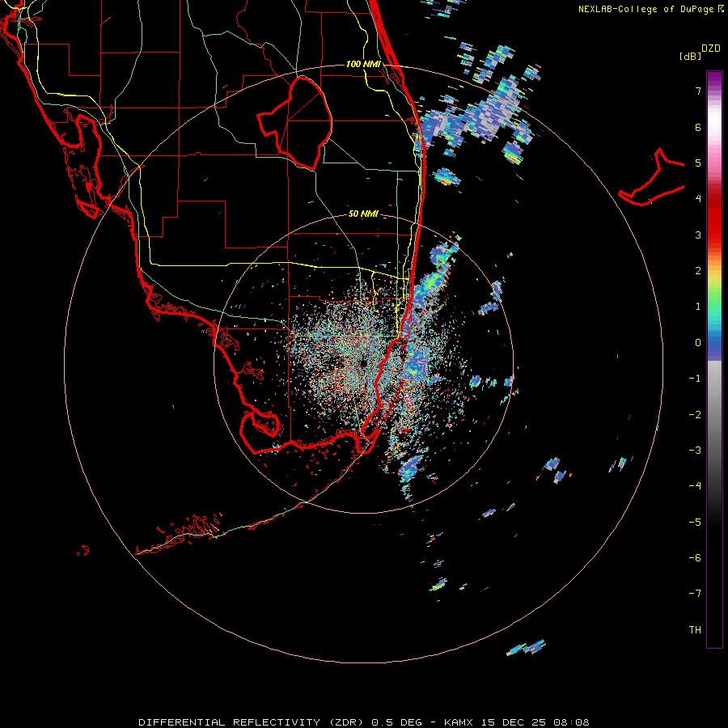Click the -4 value on color scale
This screenshot has height=728, width=728.
(695, 486)
